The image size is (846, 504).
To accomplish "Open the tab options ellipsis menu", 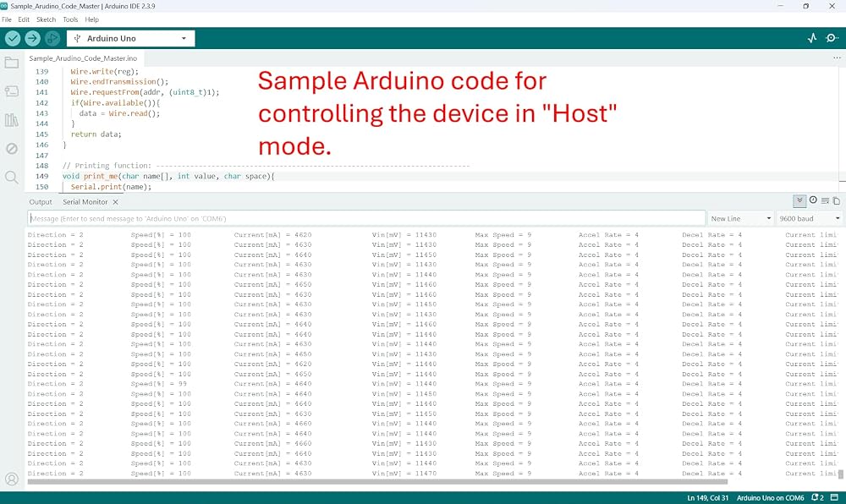I will point(837,58).
